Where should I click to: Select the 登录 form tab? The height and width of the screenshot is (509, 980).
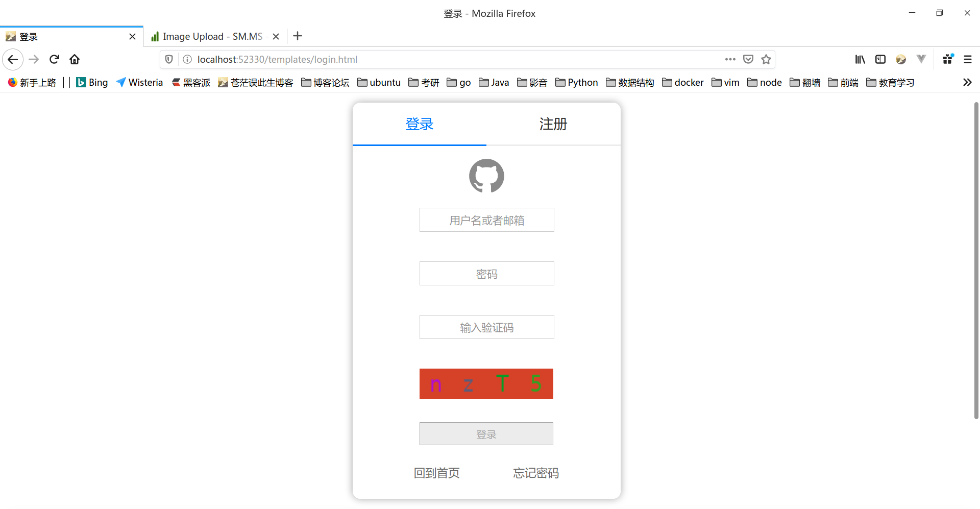click(420, 124)
